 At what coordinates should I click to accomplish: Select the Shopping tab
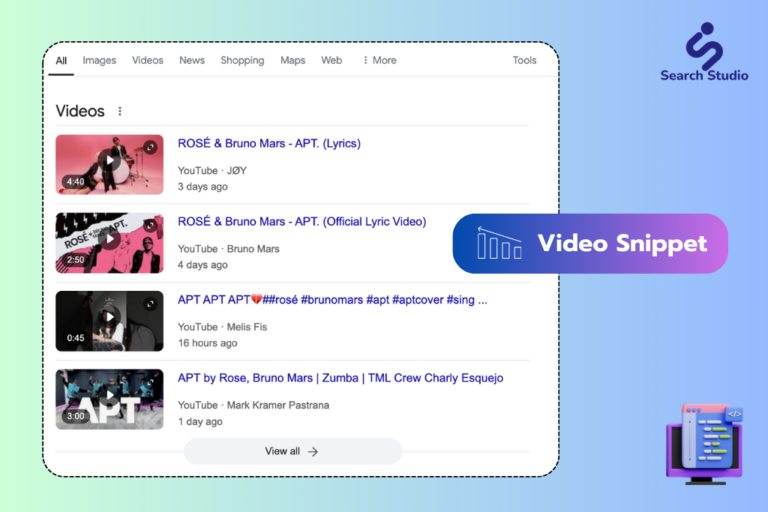pyautogui.click(x=242, y=60)
